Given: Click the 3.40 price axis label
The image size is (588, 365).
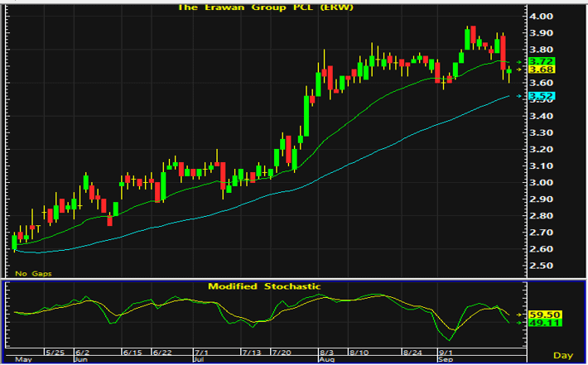Looking at the screenshot, I should [542, 116].
